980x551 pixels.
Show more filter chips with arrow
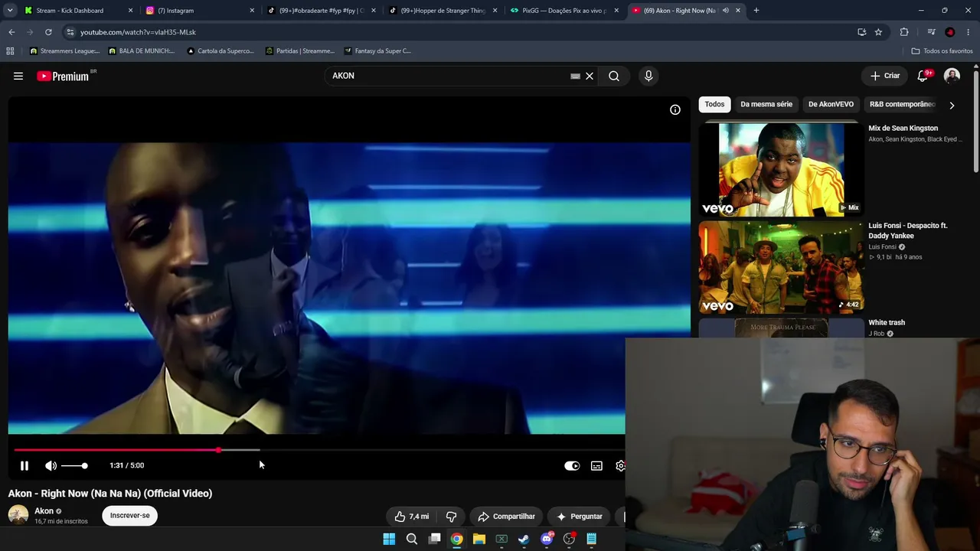[952, 105]
